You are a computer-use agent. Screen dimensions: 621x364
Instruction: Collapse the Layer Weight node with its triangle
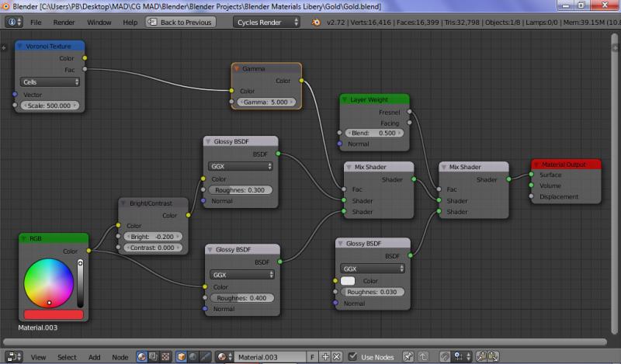click(345, 100)
